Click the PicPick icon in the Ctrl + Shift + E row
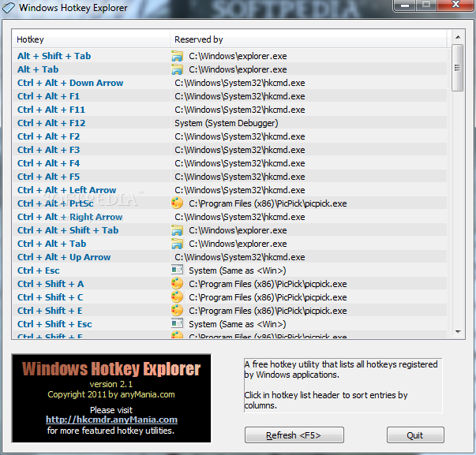The width and height of the screenshot is (476, 455). 177,311
